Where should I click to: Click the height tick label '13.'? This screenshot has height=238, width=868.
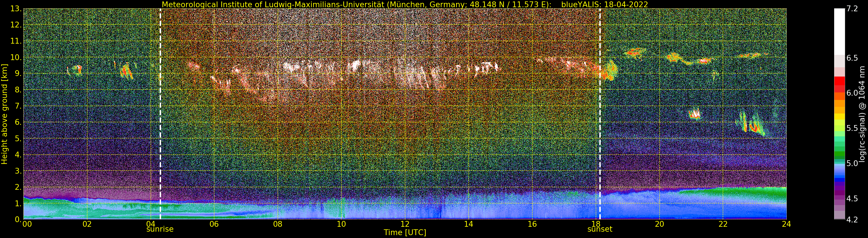coord(16,9)
